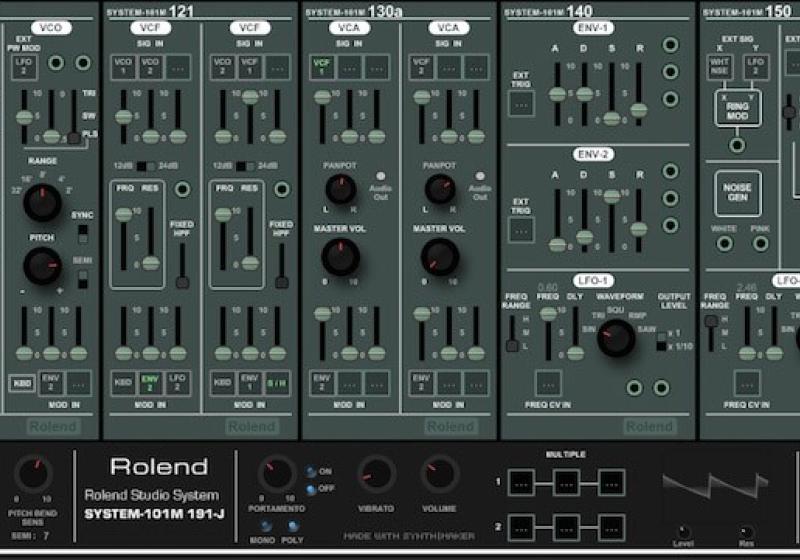Image resolution: width=800 pixels, height=560 pixels.
Task: Click the RING MOD block
Action: click(737, 108)
